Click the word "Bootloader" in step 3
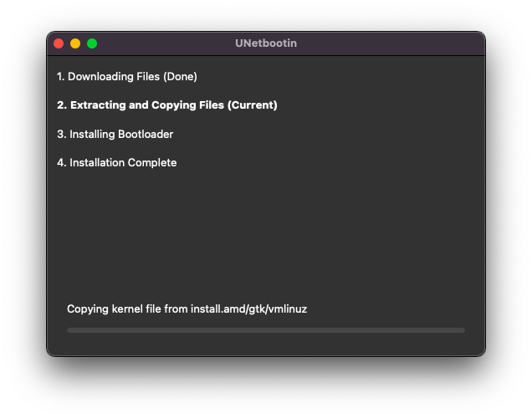Screen dimensions: 532x418 [145, 134]
